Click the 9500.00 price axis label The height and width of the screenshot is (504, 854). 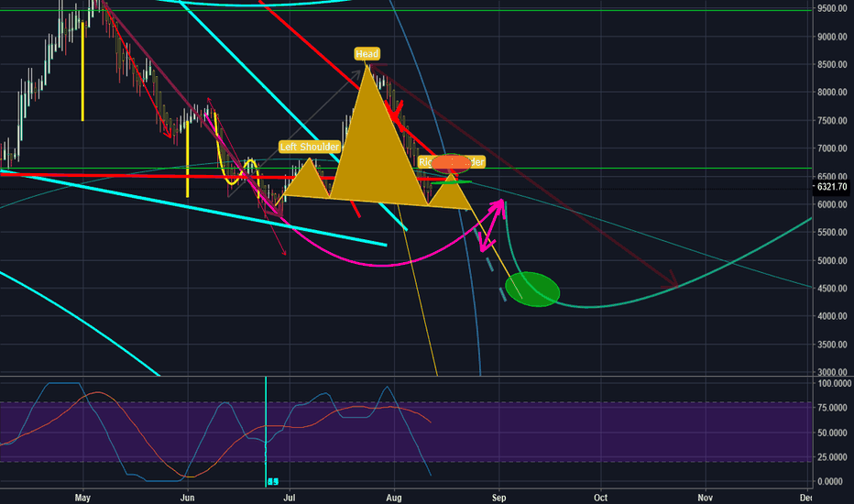[x=832, y=9]
